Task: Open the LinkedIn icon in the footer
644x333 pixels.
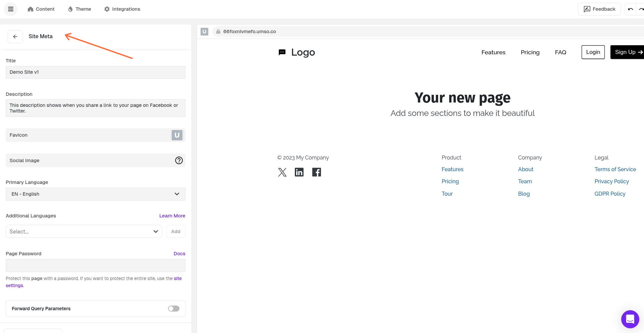Action: (x=299, y=172)
